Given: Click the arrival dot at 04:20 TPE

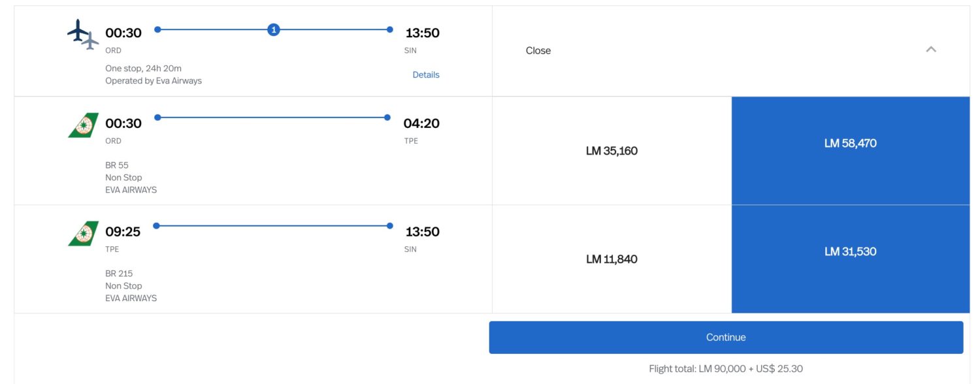Looking at the screenshot, I should pos(388,117).
